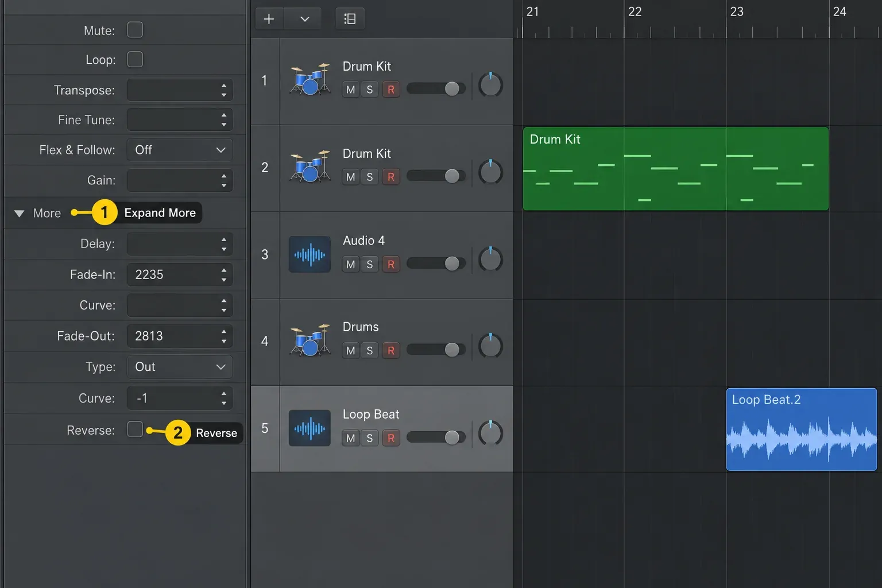The width and height of the screenshot is (882, 588).
Task: Record-enable the Loop Beat track
Action: tap(391, 438)
